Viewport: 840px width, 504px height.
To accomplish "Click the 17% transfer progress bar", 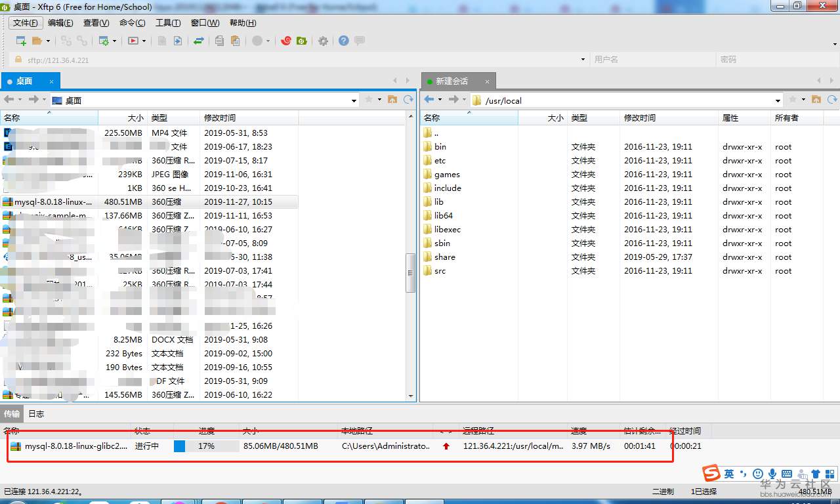I will (x=206, y=446).
